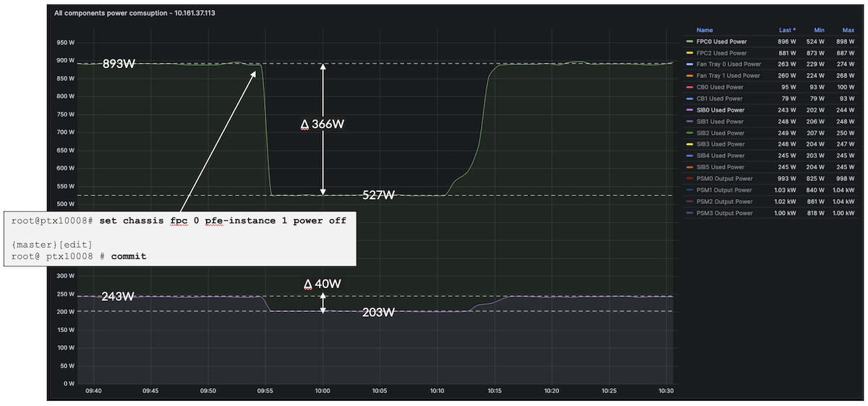Image resolution: width=868 pixels, height=406 pixels.
Task: Change the SIB2 Used Power series color swatch
Action: point(689,133)
